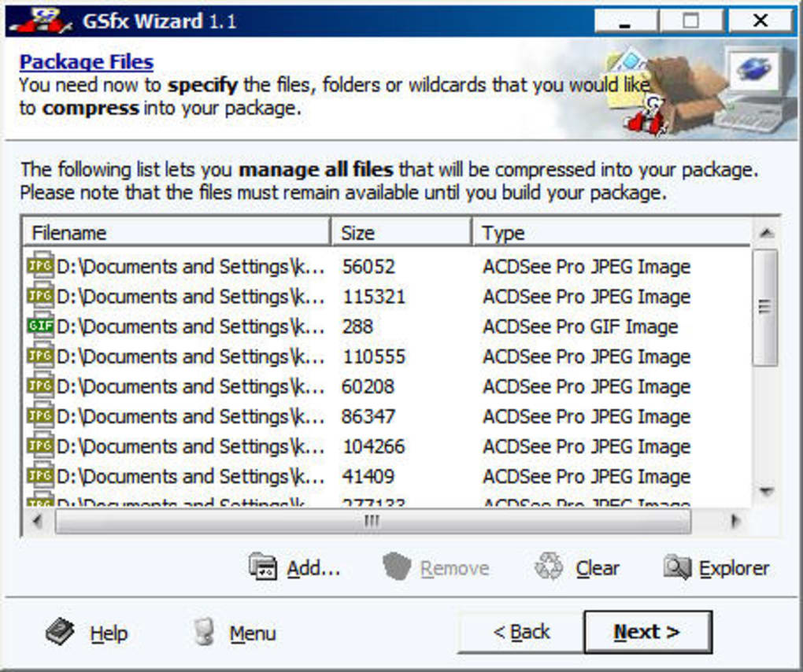Image resolution: width=803 pixels, height=672 pixels.
Task: Go to the previous step with Back
Action: pos(521,632)
